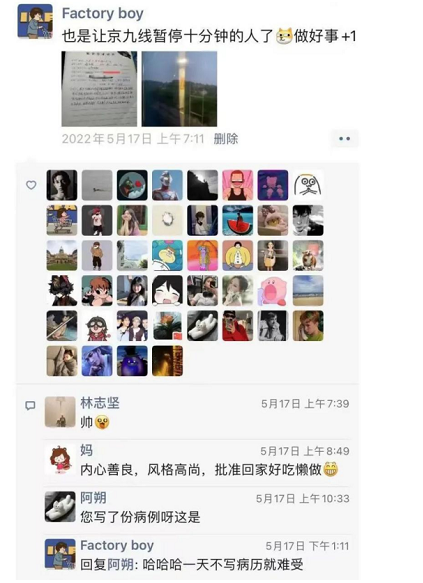Tap the beach landscape avatar in likes
Viewport: 423px width, 583px height.
click(308, 290)
